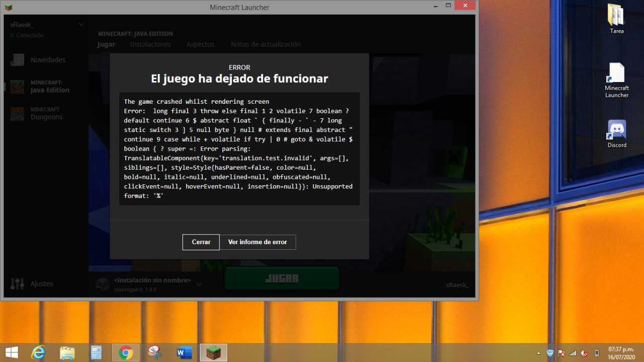Click the Cerrar button in error dialog
Image resolution: width=644 pixels, height=362 pixels.
point(201,242)
